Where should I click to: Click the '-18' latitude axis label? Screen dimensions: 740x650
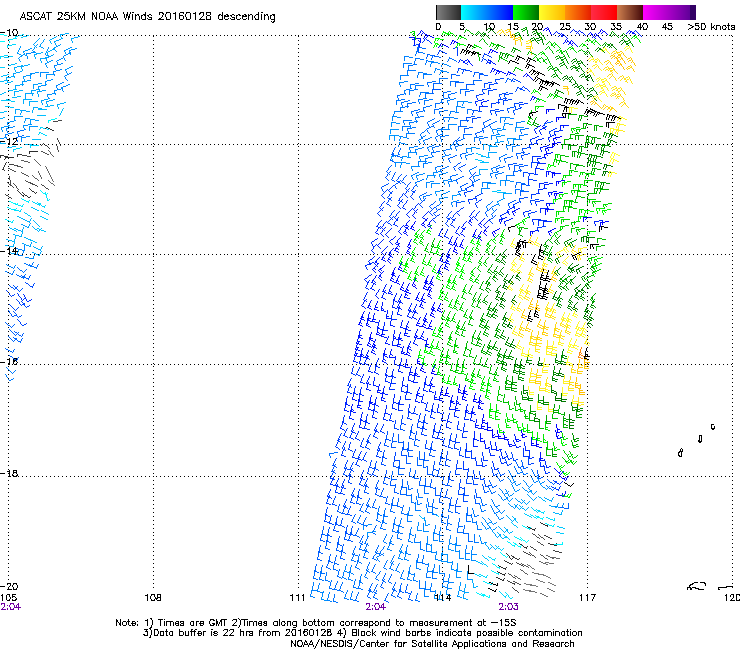[9, 473]
